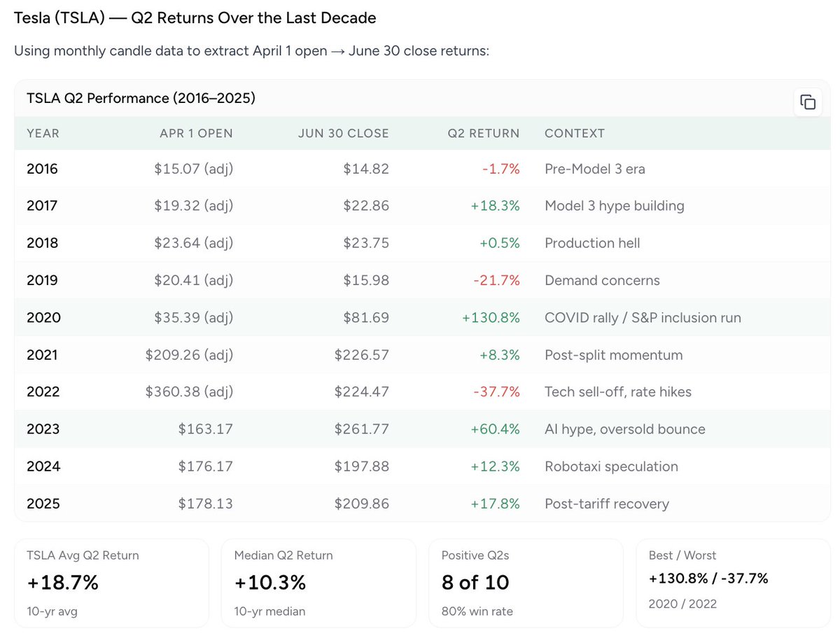Click the $163.17 April open price
The height and width of the screenshot is (638, 840).
tap(205, 429)
